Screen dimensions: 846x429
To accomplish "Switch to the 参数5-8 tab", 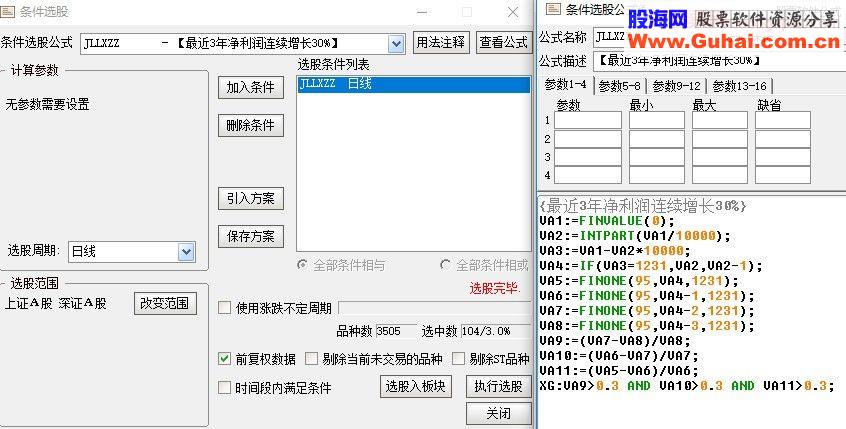I will [x=620, y=86].
